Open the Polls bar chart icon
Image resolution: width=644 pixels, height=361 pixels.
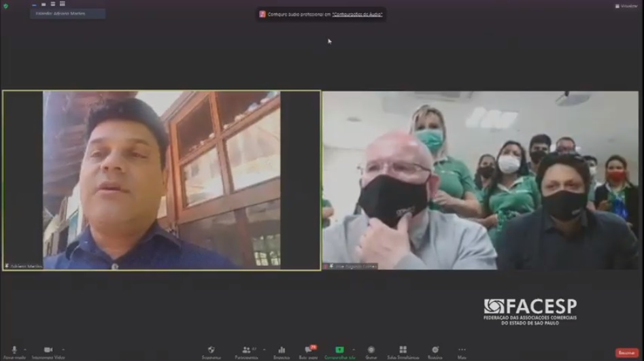[282, 350]
